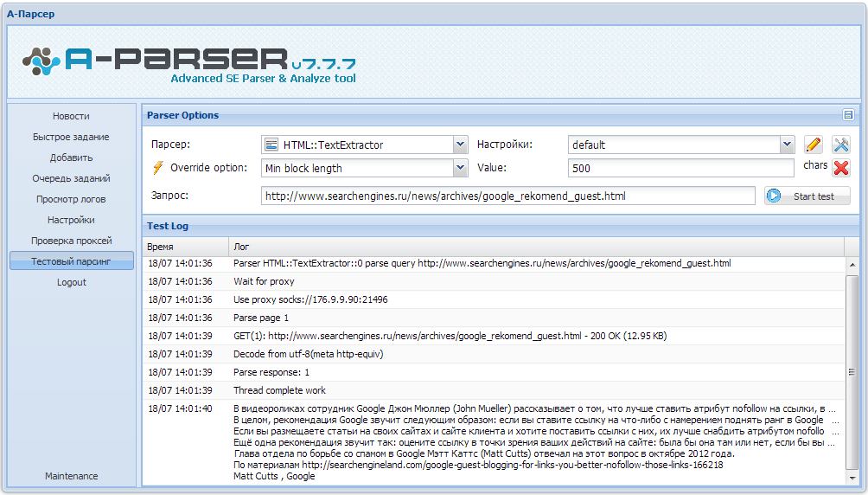Click the lightning bolt Override option icon
Image resolution: width=868 pixels, height=495 pixels.
(x=157, y=167)
